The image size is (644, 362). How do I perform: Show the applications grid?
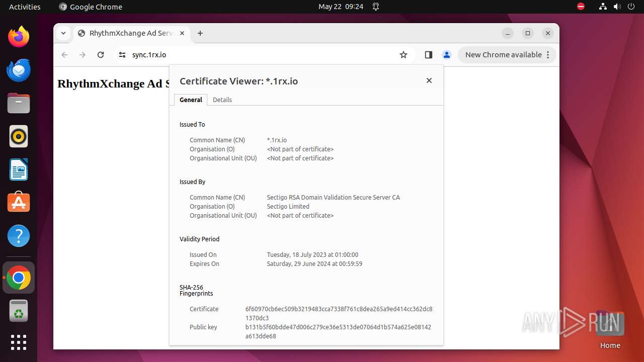pyautogui.click(x=19, y=342)
